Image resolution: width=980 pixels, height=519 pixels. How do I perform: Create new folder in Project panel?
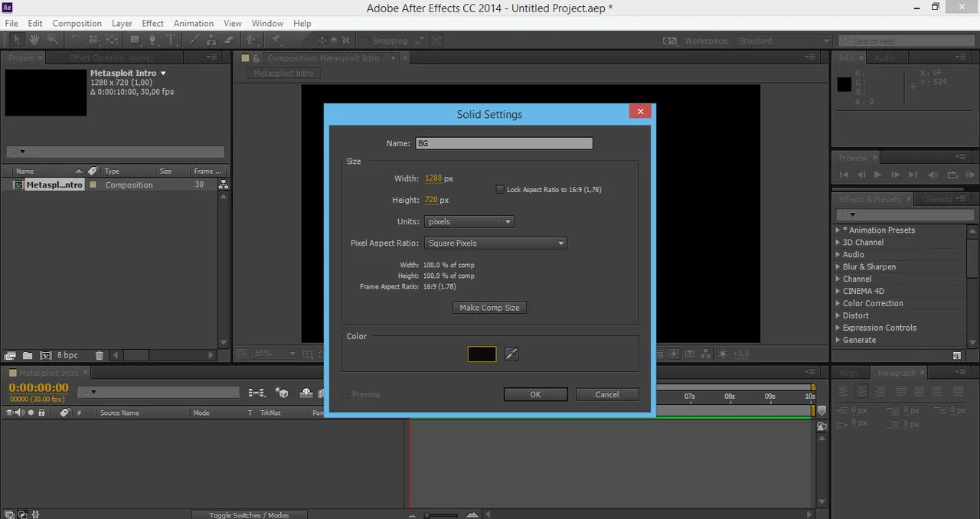pyautogui.click(x=28, y=355)
